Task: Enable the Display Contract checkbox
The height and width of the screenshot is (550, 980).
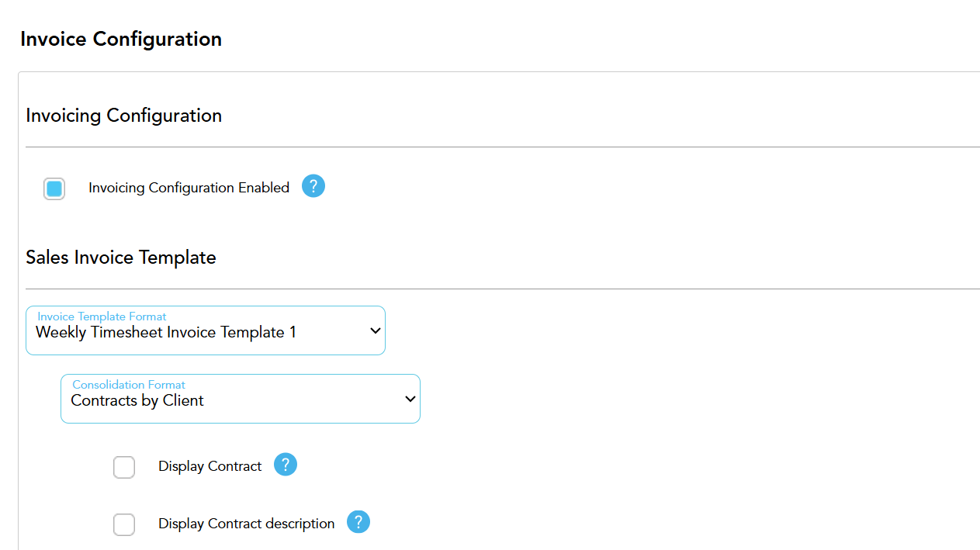Action: tap(124, 467)
